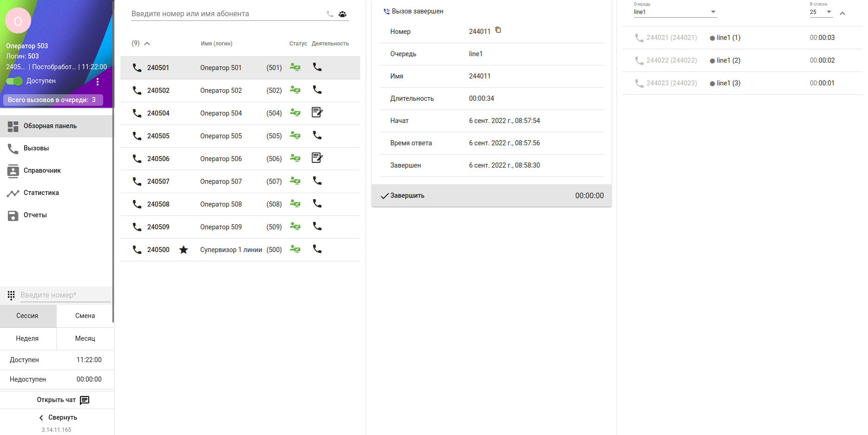Image resolution: width=868 pixels, height=435 pixels.
Task: Switch to the Смена statistics tab
Action: [85, 316]
